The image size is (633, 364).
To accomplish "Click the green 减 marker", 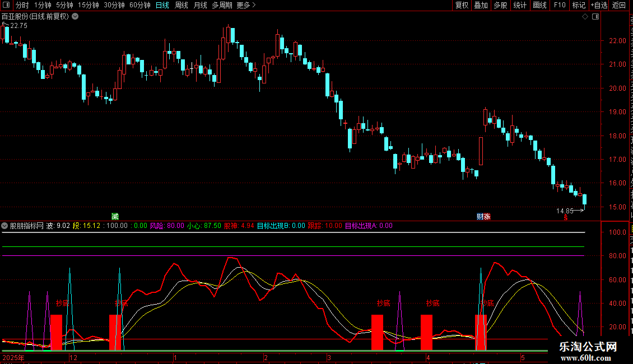I will [x=115, y=217].
